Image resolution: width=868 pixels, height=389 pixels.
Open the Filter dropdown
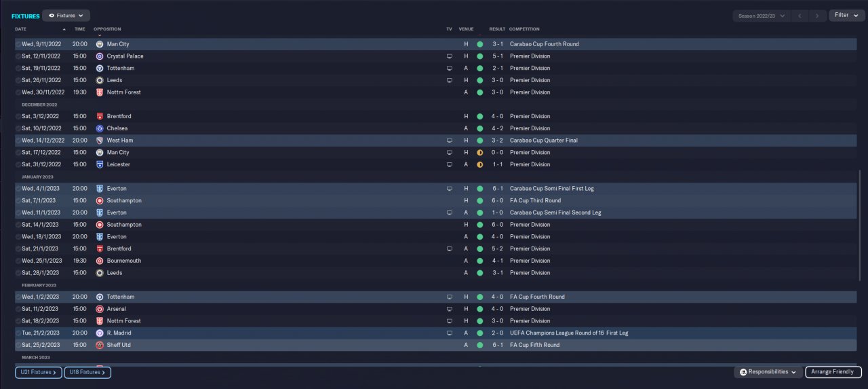pos(846,15)
